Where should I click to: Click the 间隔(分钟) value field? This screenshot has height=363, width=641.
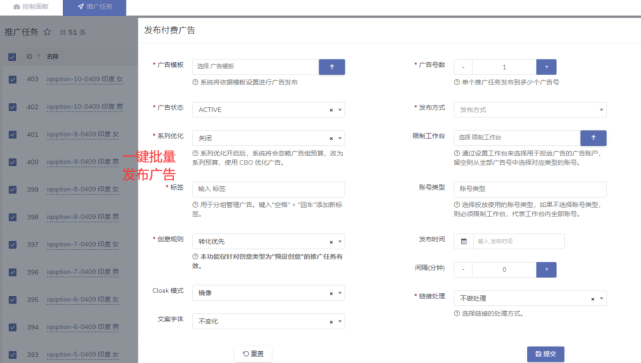pyautogui.click(x=504, y=270)
